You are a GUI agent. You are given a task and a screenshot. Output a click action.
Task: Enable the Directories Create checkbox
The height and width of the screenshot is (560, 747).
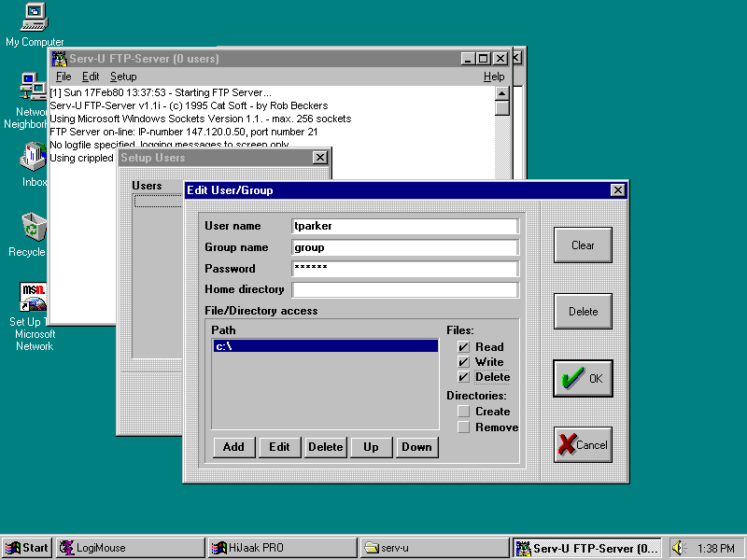(x=464, y=412)
